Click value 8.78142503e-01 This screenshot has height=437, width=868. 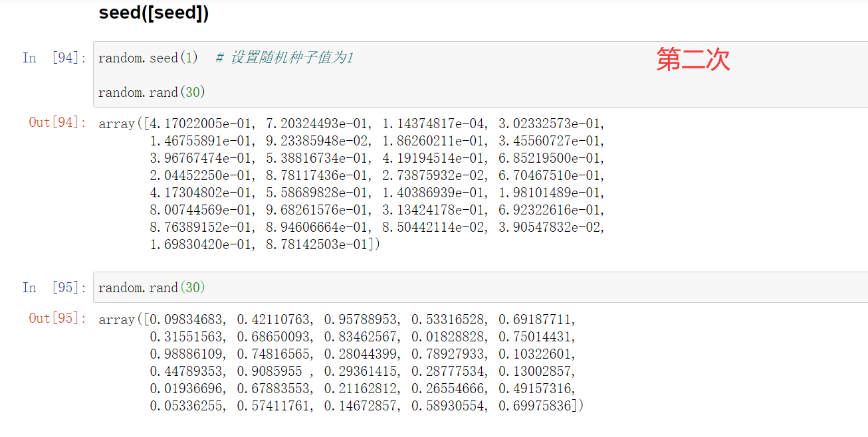tap(317, 244)
